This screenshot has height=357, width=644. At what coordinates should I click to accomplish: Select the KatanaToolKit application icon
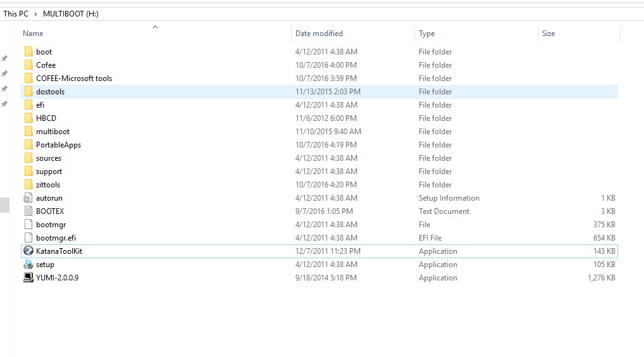point(28,251)
